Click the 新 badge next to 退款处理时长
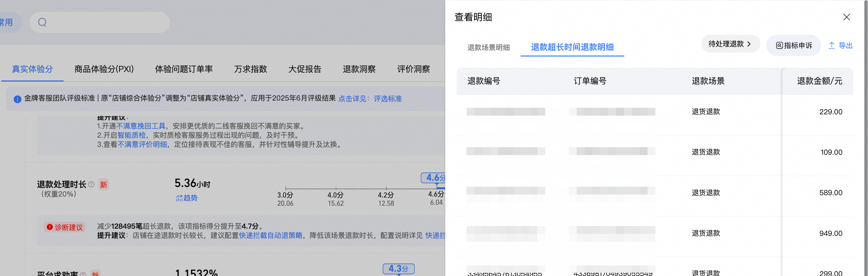The image size is (868, 276). tap(103, 185)
